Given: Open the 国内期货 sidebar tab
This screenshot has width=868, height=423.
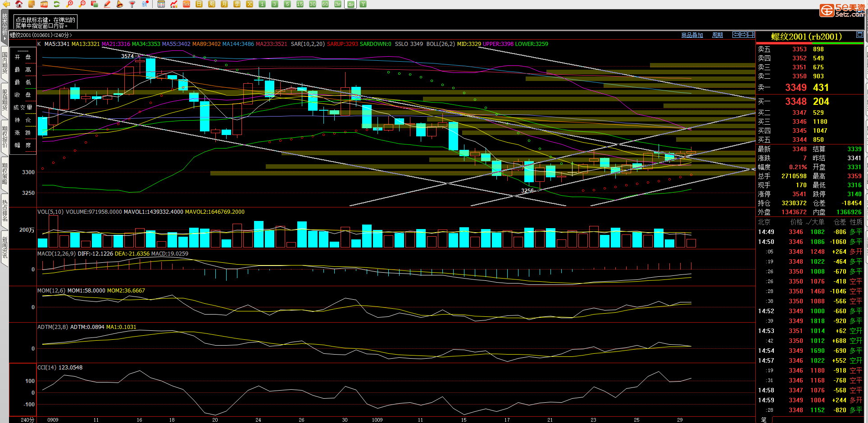Looking at the screenshot, I should click(x=5, y=63).
